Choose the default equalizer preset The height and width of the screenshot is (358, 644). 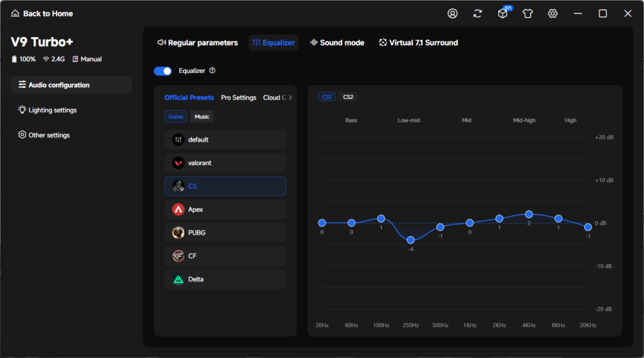pyautogui.click(x=225, y=140)
